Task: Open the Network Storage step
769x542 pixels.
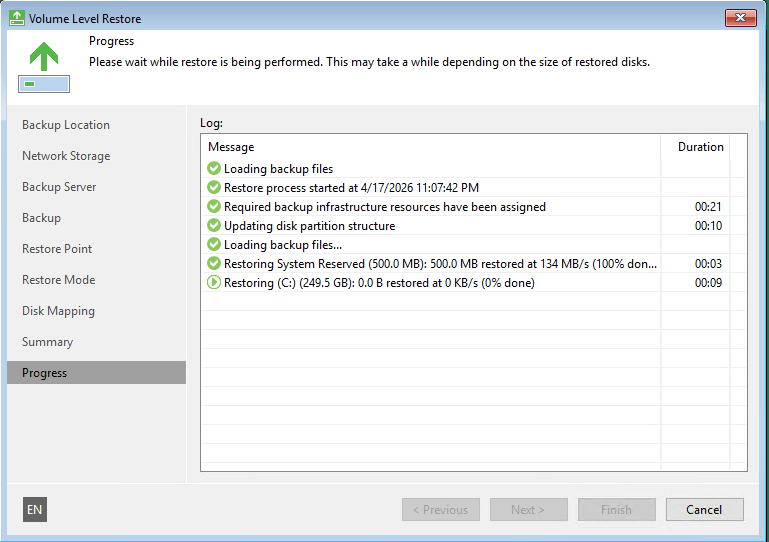Action: click(x=66, y=156)
